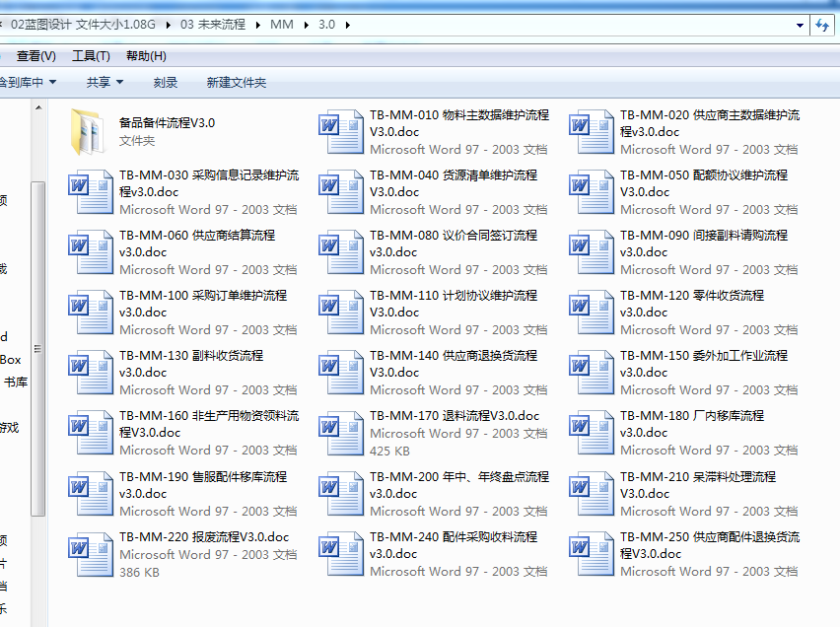
Task: Open the 查看(V) menu
Action: [35, 56]
